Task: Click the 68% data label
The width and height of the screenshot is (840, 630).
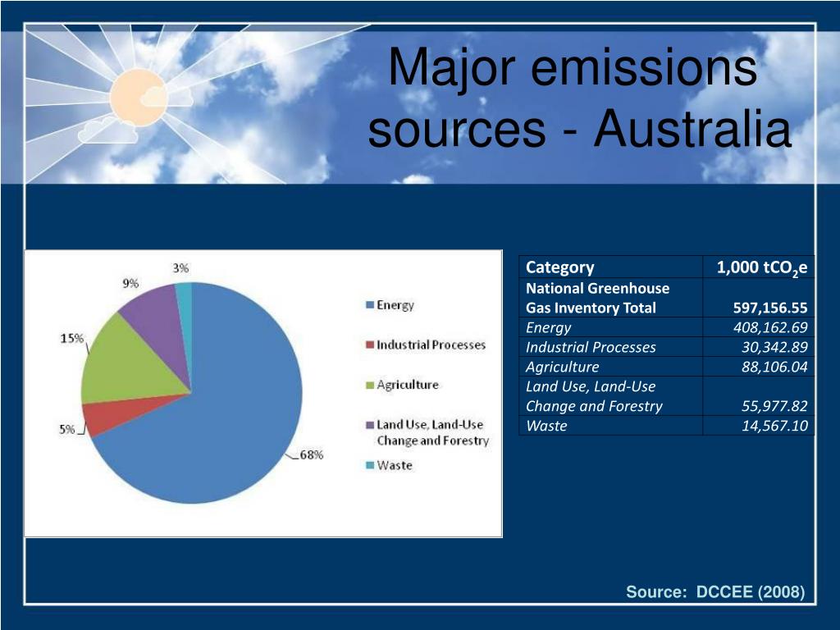Action: coord(311,454)
